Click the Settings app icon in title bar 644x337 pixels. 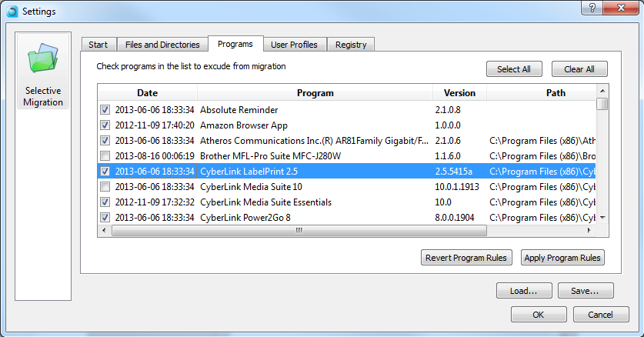click(x=12, y=12)
